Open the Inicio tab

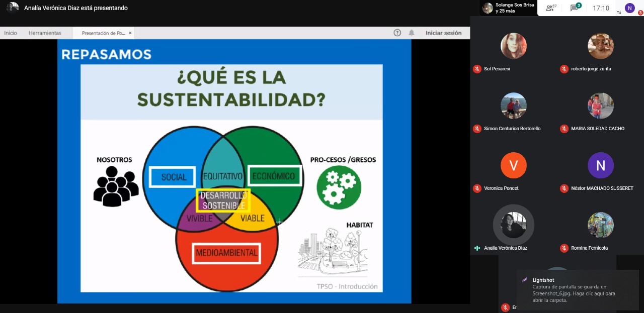(x=11, y=33)
